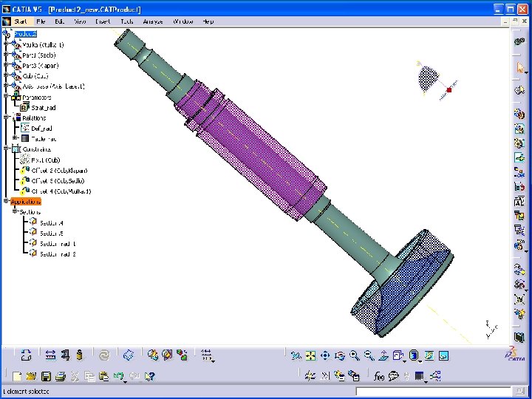The image size is (532, 399).
Task: Click the Paste clipboard icon
Action: (x=104, y=376)
